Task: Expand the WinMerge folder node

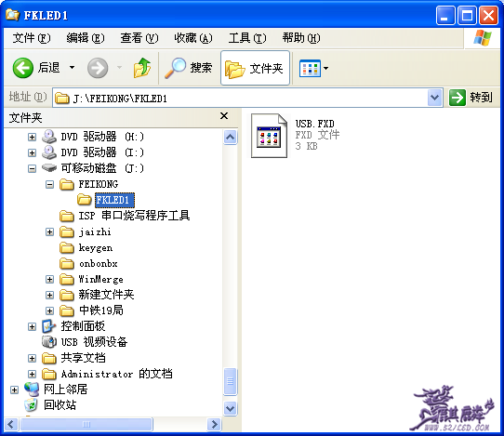Action: (x=49, y=280)
